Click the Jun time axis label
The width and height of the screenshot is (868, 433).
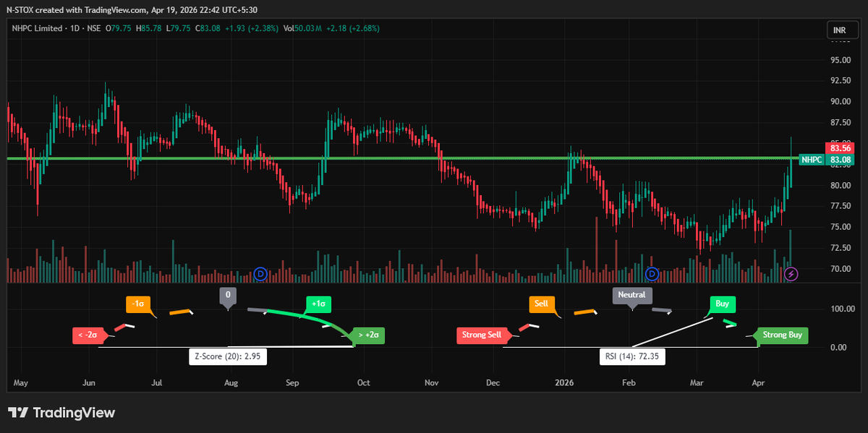88,382
